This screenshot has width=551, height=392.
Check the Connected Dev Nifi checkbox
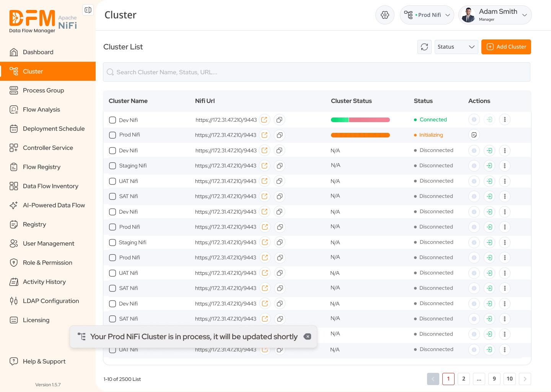(112, 120)
